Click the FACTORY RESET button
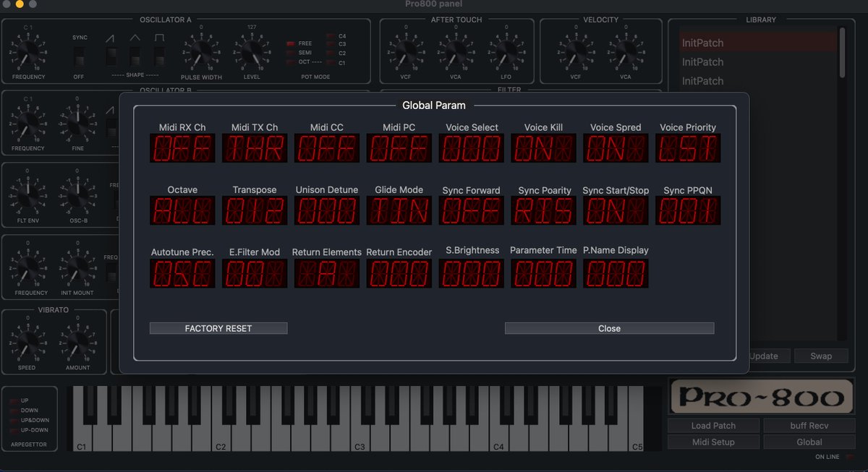868x472 pixels. (218, 328)
